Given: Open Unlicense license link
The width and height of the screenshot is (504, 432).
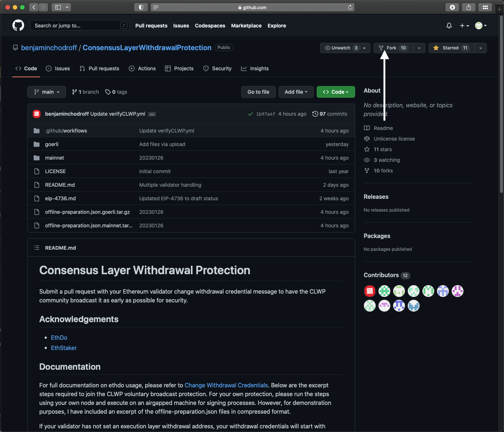Looking at the screenshot, I should point(390,139).
